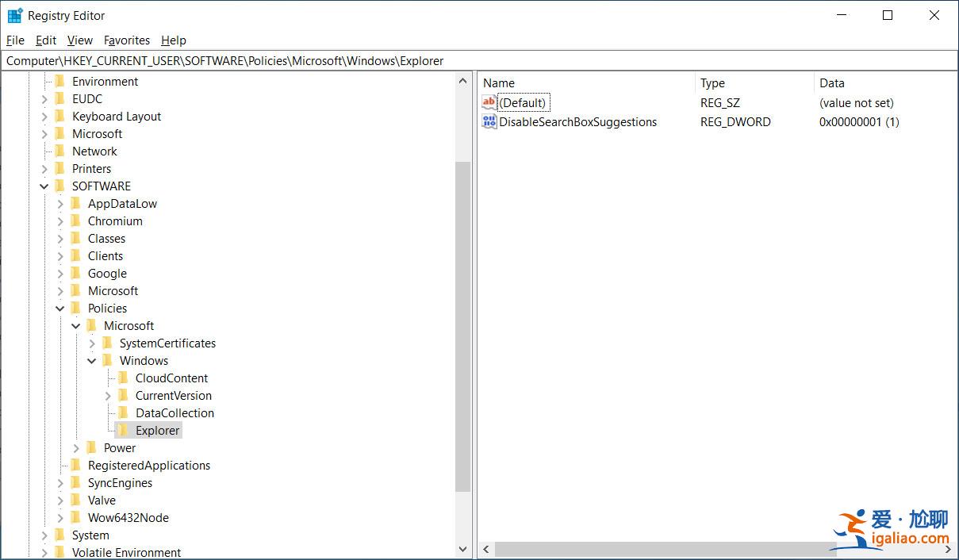
Task: Click the DWORD icon of DisableSearchBoxSuggestions
Action: point(489,122)
